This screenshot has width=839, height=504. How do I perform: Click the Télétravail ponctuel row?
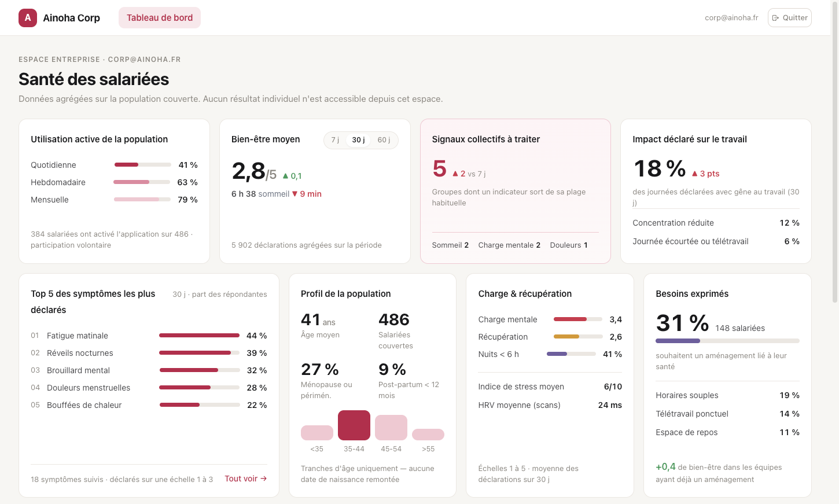(x=727, y=414)
